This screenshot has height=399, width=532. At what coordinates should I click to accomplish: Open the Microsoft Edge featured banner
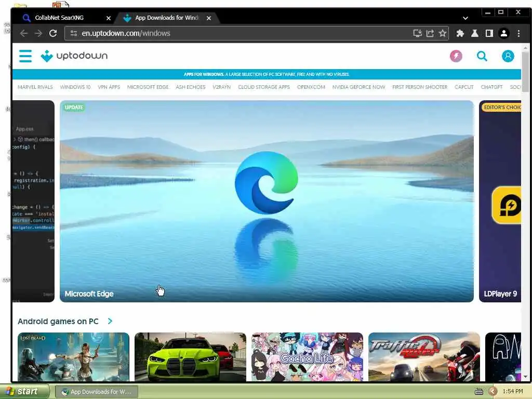267,201
